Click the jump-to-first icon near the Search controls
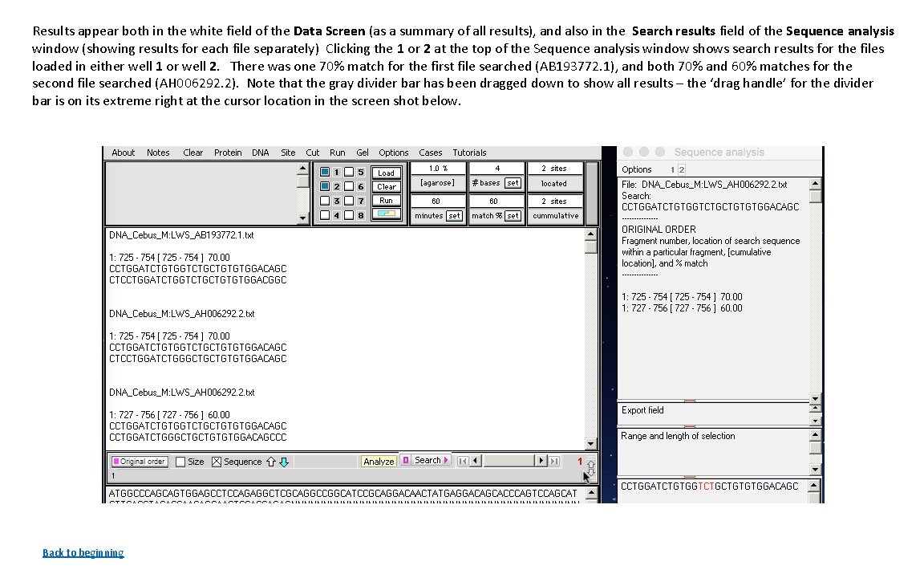The image size is (924, 578). pos(463,461)
